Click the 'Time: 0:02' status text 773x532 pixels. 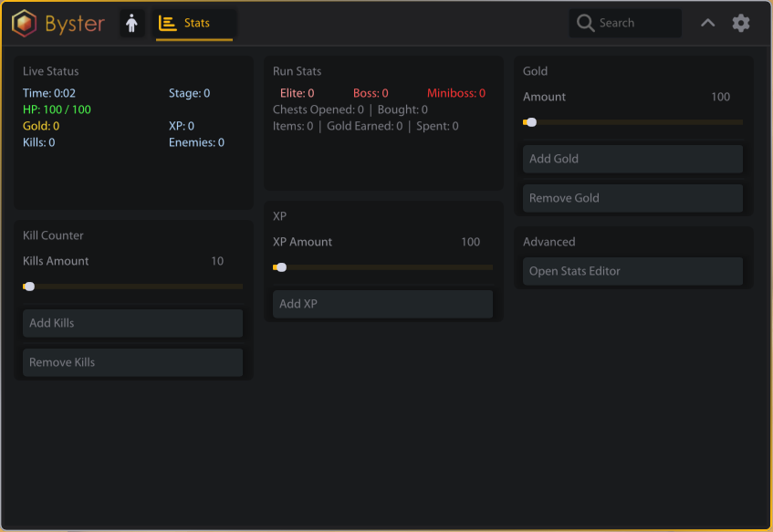pos(48,93)
